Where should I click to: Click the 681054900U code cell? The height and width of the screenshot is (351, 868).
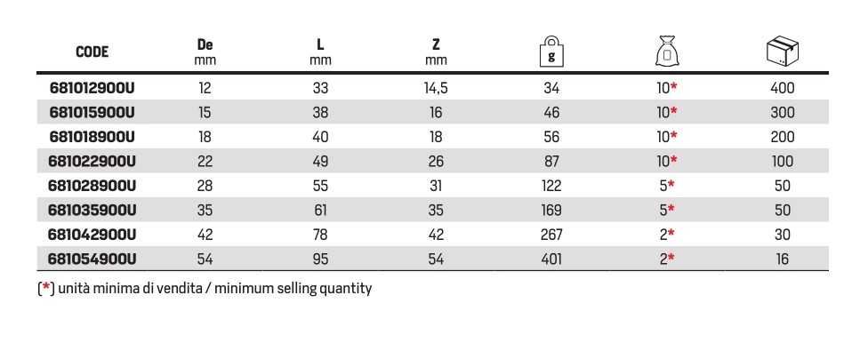click(x=92, y=259)
